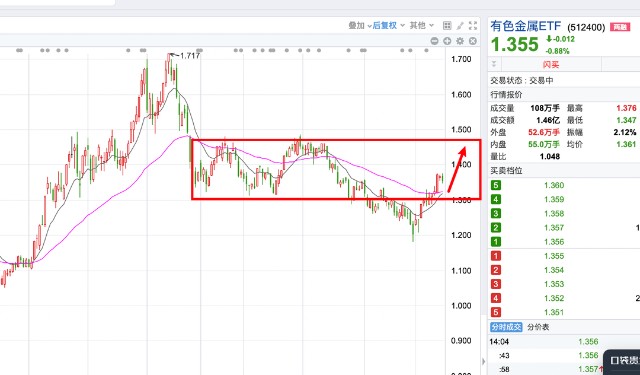Click the 1.000 price axis label
The image size is (640, 375).
pos(461,306)
